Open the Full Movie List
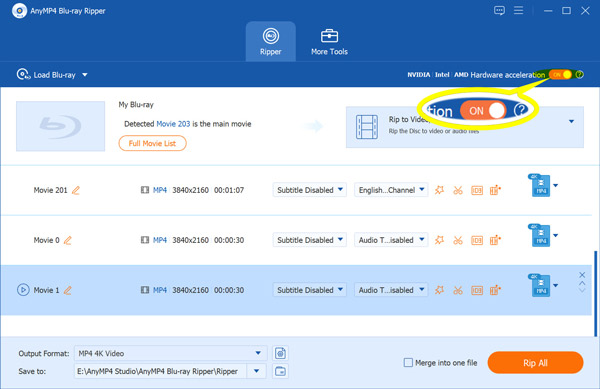The image size is (600, 389). click(152, 143)
